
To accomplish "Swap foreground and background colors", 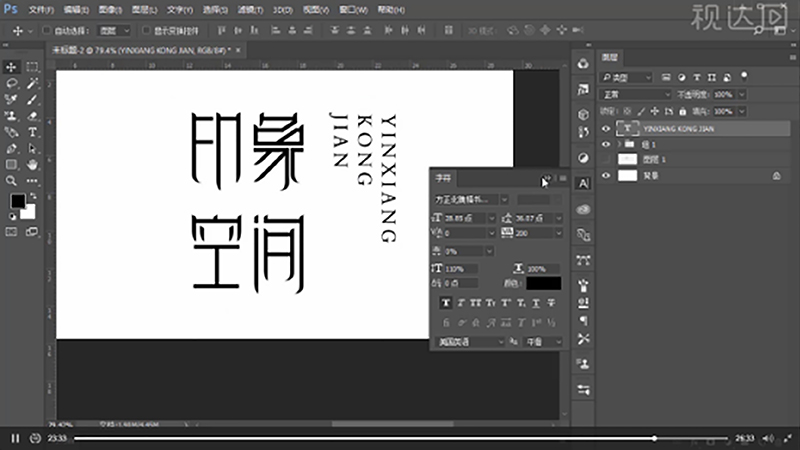I will click(x=33, y=196).
